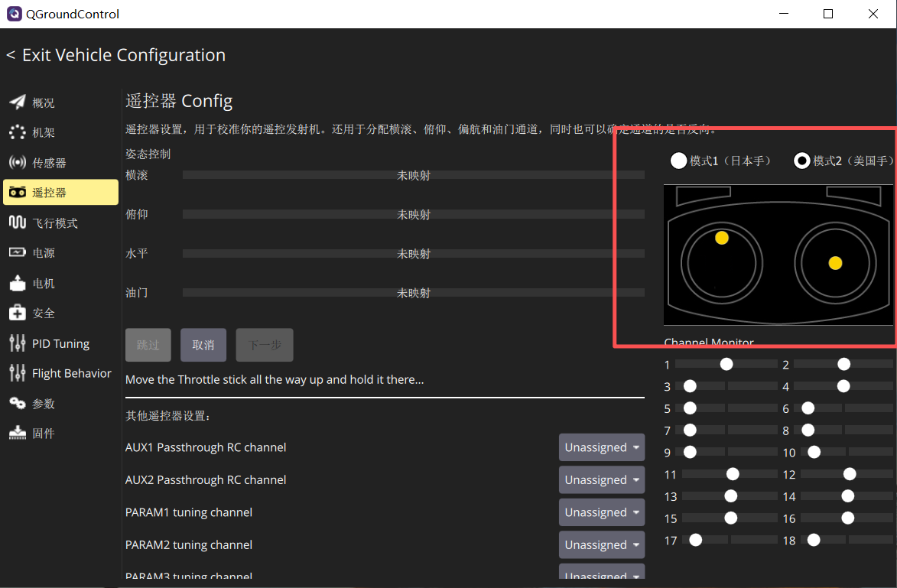Click the 跳过 skip button
The width and height of the screenshot is (897, 588).
[148, 345]
